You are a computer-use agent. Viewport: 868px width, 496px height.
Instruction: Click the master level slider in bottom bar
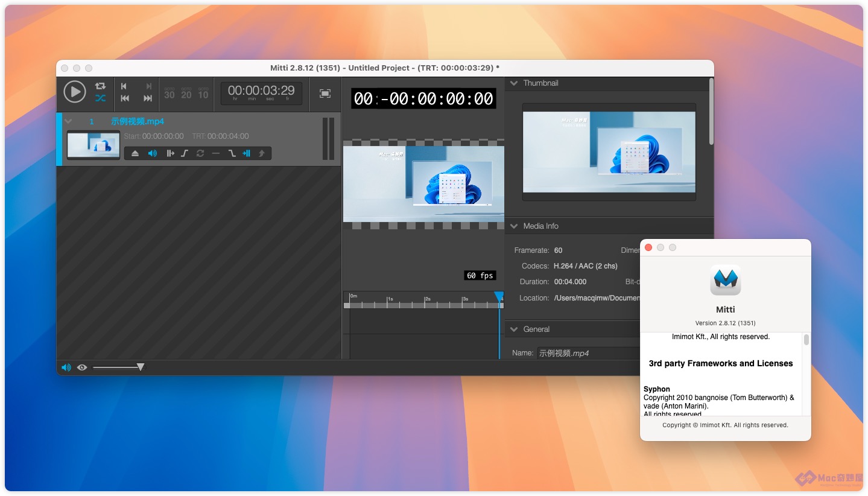coord(118,367)
